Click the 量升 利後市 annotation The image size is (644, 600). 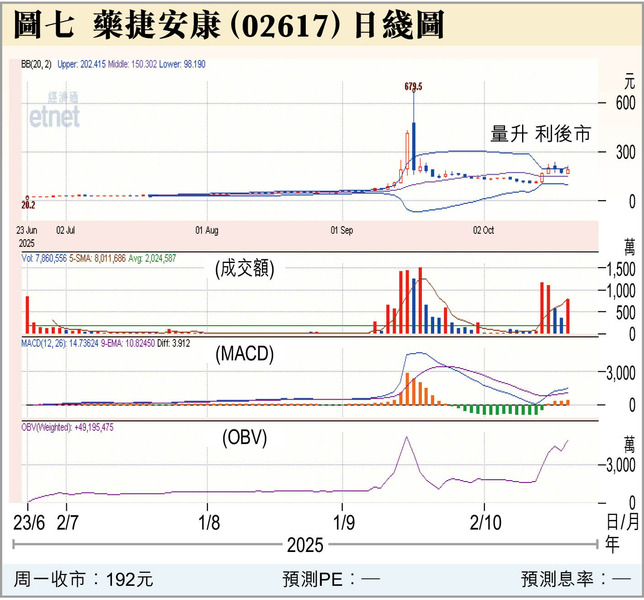(540, 134)
